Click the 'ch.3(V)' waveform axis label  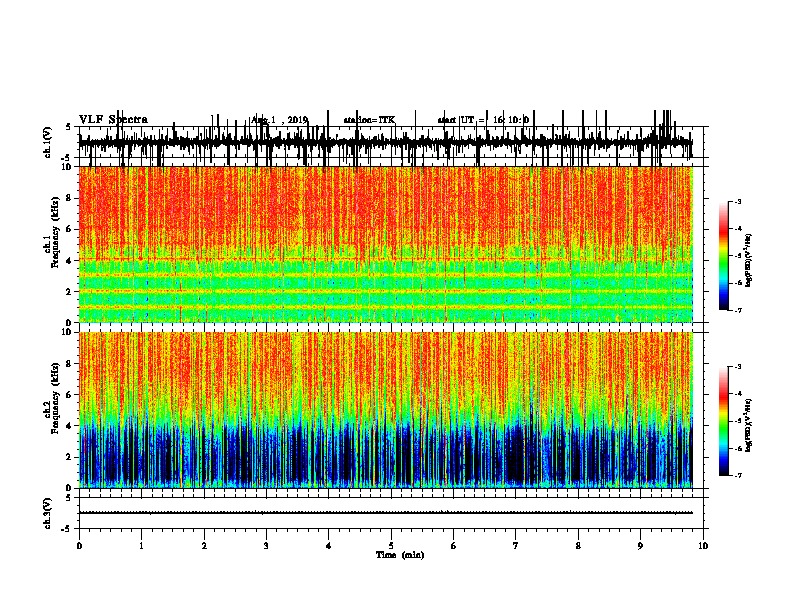pyautogui.click(x=48, y=513)
